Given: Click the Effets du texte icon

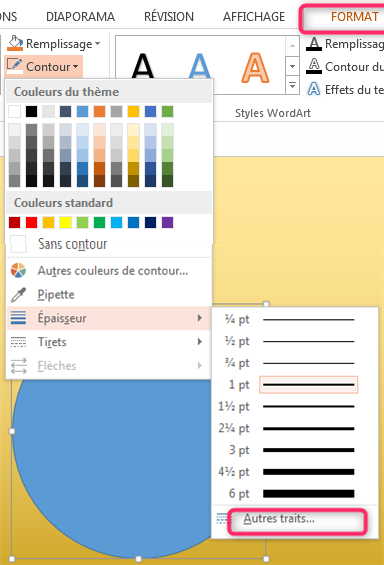Looking at the screenshot, I should [314, 89].
